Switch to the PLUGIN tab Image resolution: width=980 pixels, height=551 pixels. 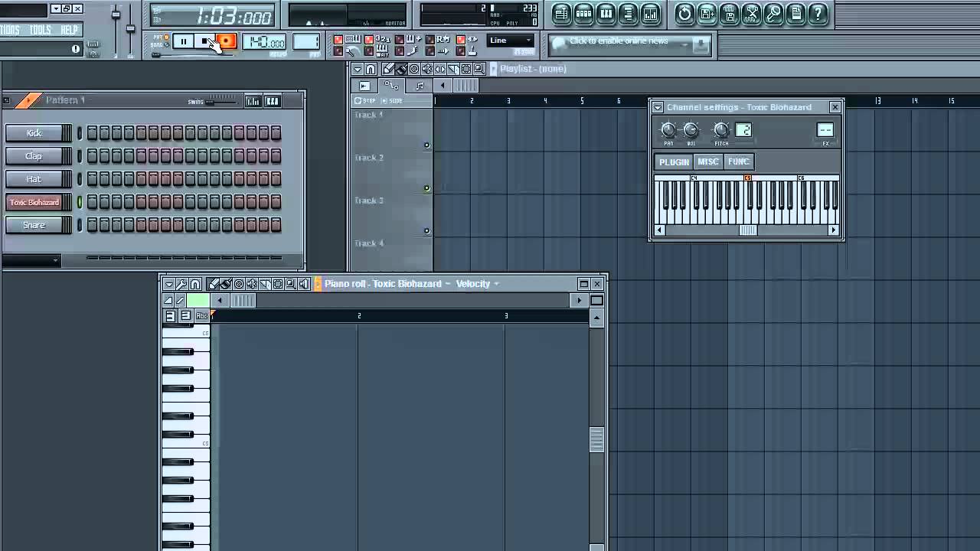click(674, 162)
